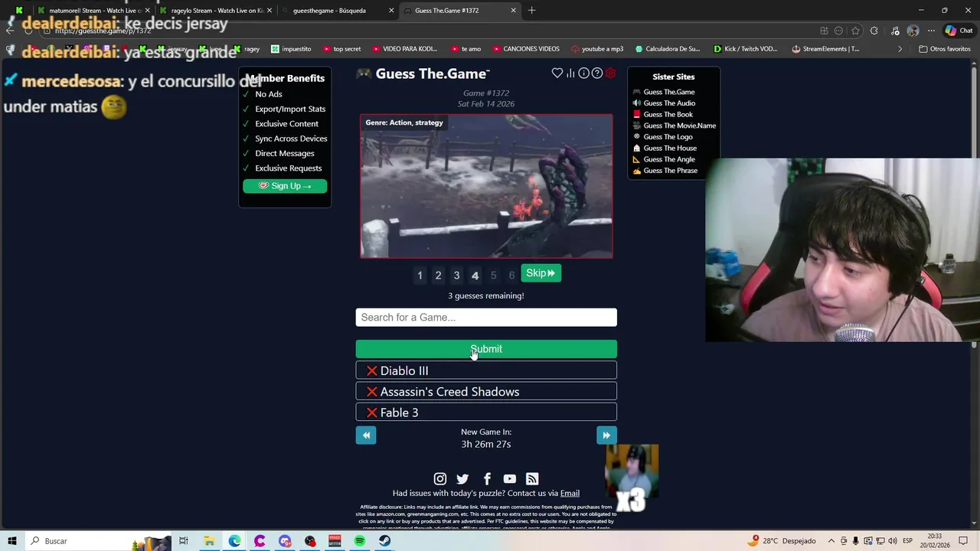Show screenshot number 4

(475, 275)
